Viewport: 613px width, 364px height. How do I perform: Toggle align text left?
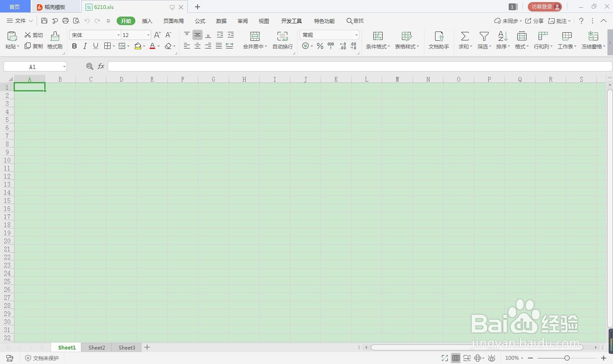187,46
